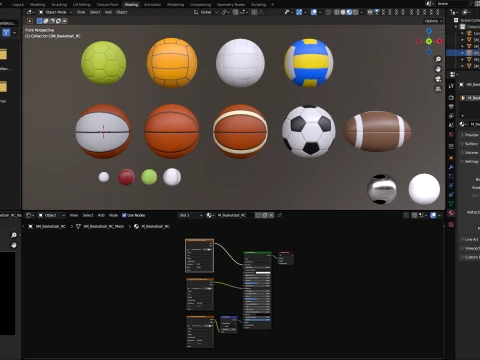Toggle snapping magnet icon
Screen dimensions: 480x360
click(236, 12)
